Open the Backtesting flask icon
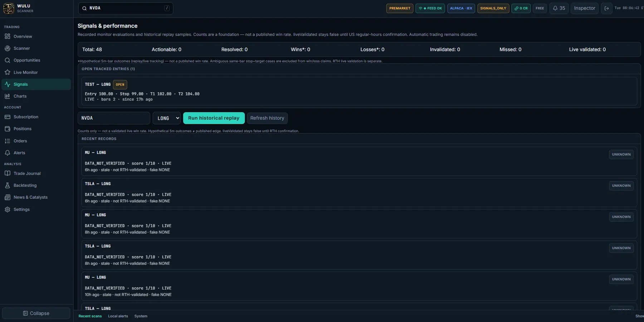 pyautogui.click(x=8, y=185)
